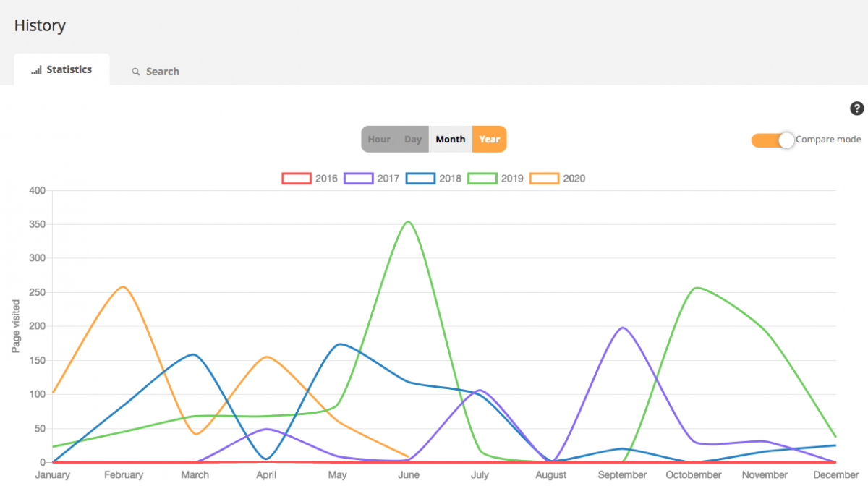The width and height of the screenshot is (868, 486).
Task: Select the Statistics tab
Action: [x=69, y=69]
